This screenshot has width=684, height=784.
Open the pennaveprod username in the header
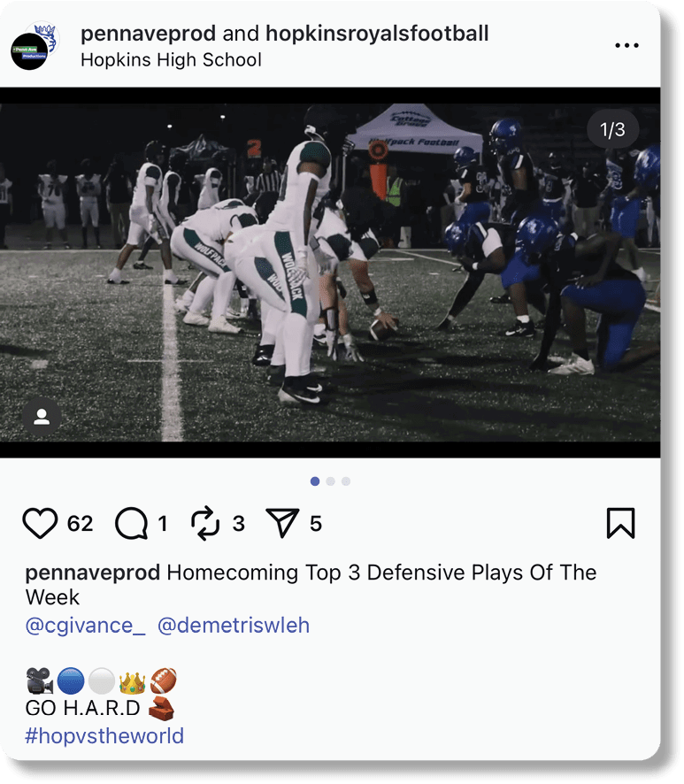pos(148,34)
